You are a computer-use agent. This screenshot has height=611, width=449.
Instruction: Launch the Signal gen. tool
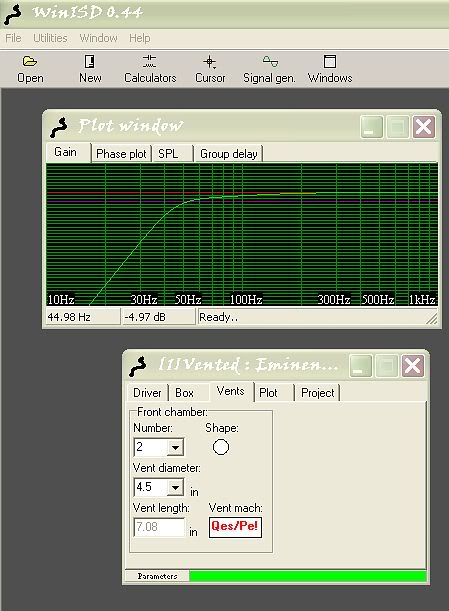pos(270,62)
